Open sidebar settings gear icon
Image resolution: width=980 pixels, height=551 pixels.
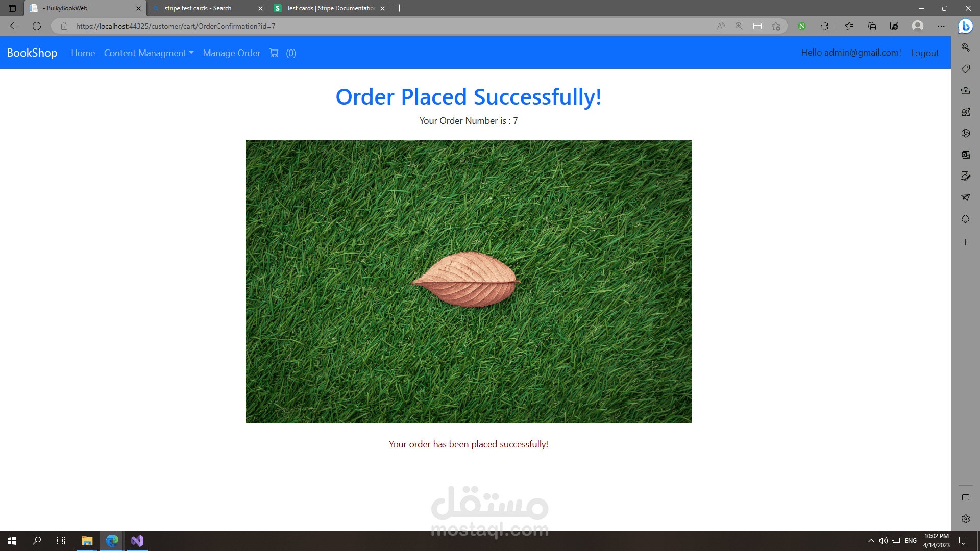(x=965, y=519)
